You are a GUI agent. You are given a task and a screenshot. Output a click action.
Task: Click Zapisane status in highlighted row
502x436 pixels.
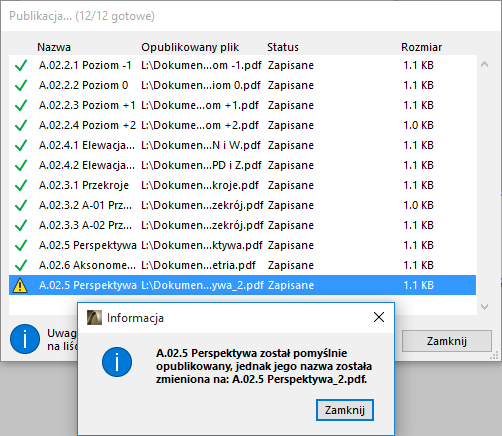291,285
